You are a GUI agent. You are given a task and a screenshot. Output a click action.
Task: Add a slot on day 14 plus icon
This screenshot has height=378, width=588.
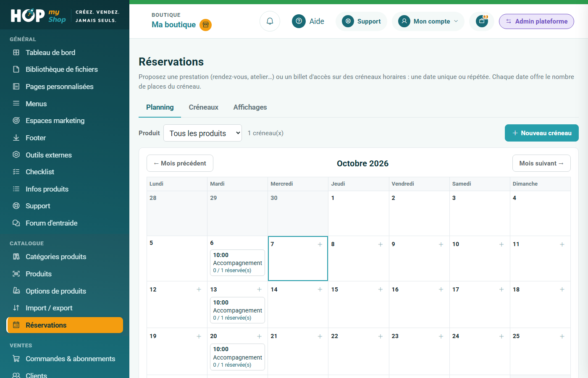tap(320, 289)
